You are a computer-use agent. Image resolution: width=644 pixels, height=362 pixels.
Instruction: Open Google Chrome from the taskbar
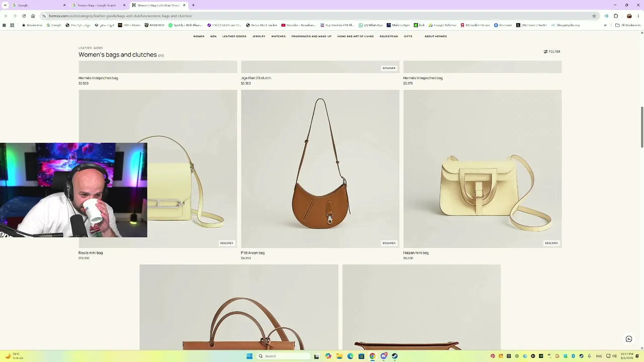(372, 356)
